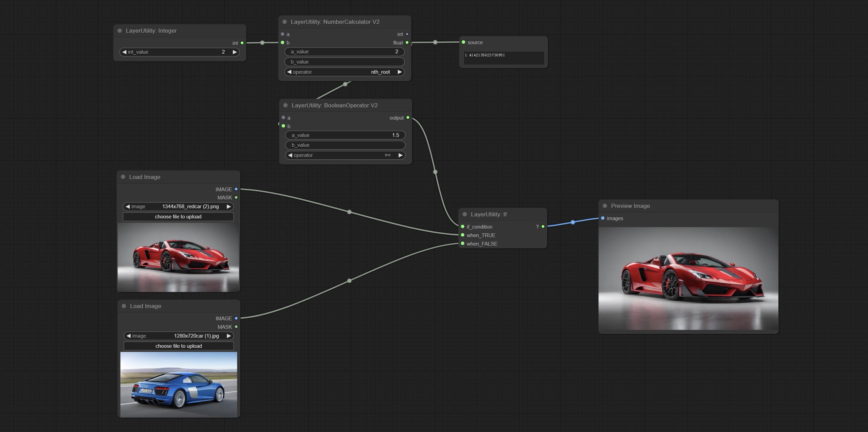Increase int_value using the right arrow

point(235,52)
